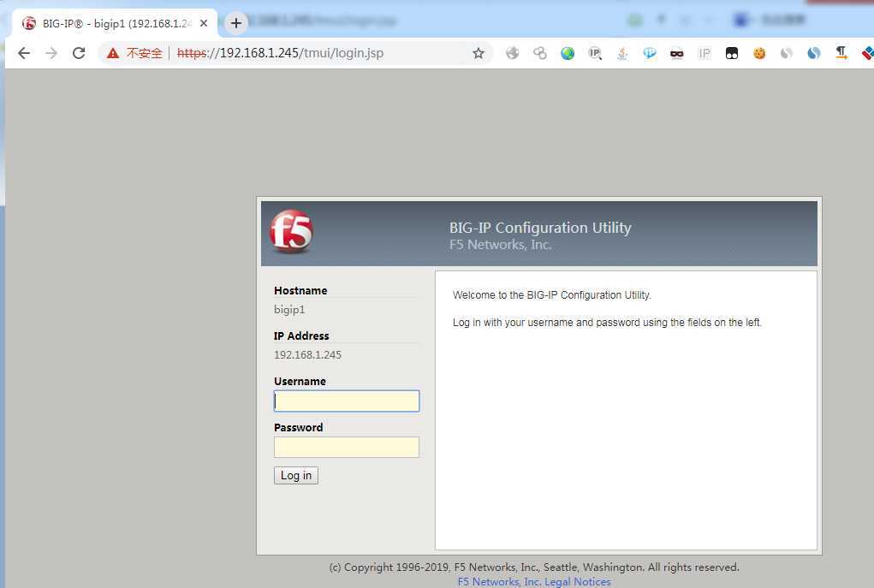Close the BIG-IP bigip1 tab
Viewport: 874px width, 588px height.
pyautogui.click(x=204, y=23)
